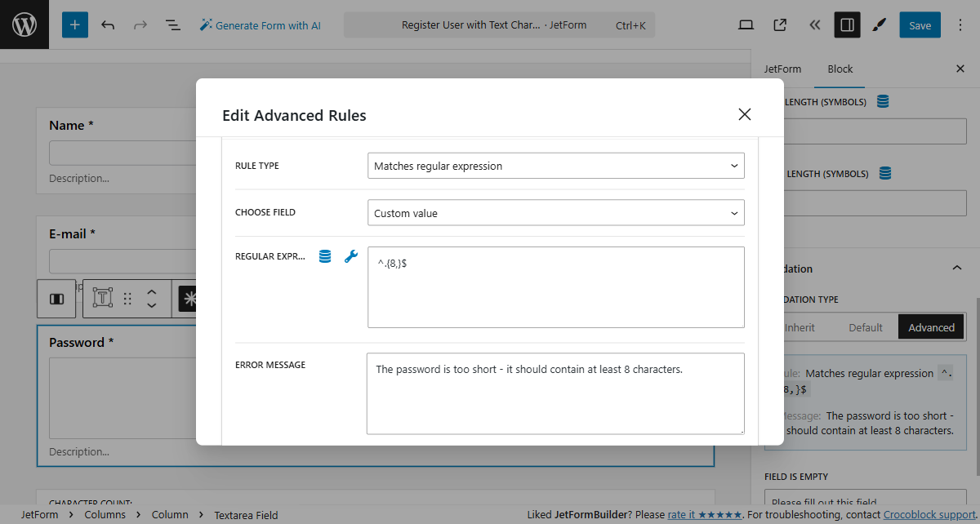This screenshot has height=524, width=980.
Task: Click the wrench icon beside Regular Expression
Action: pyautogui.click(x=351, y=256)
